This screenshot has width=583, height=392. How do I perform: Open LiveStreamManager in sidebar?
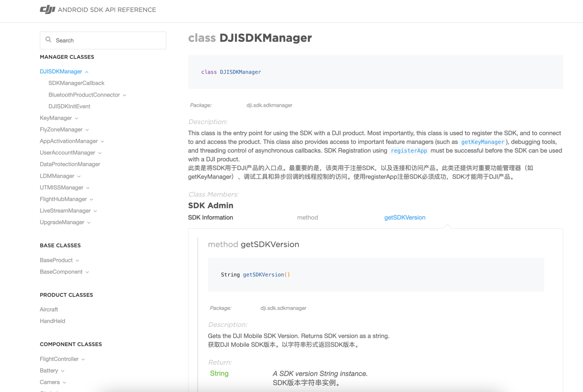click(65, 210)
